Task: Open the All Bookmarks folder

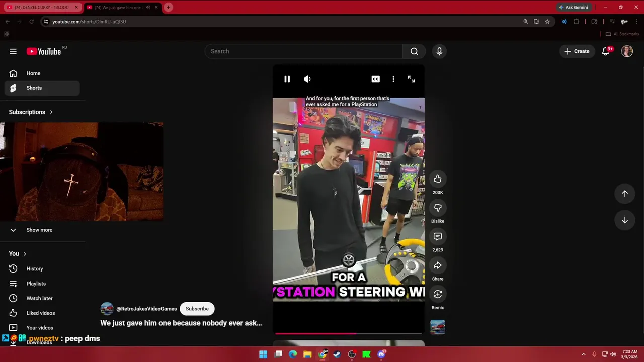Action: (x=622, y=34)
